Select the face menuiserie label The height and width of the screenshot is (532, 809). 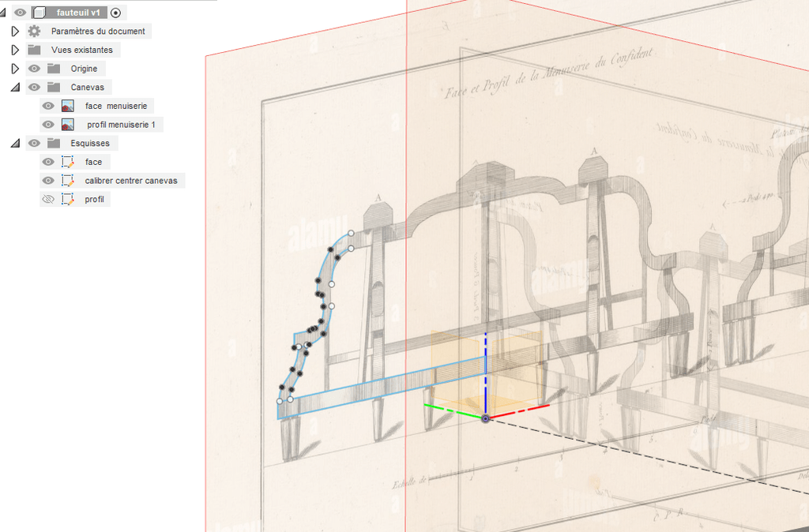(x=116, y=107)
